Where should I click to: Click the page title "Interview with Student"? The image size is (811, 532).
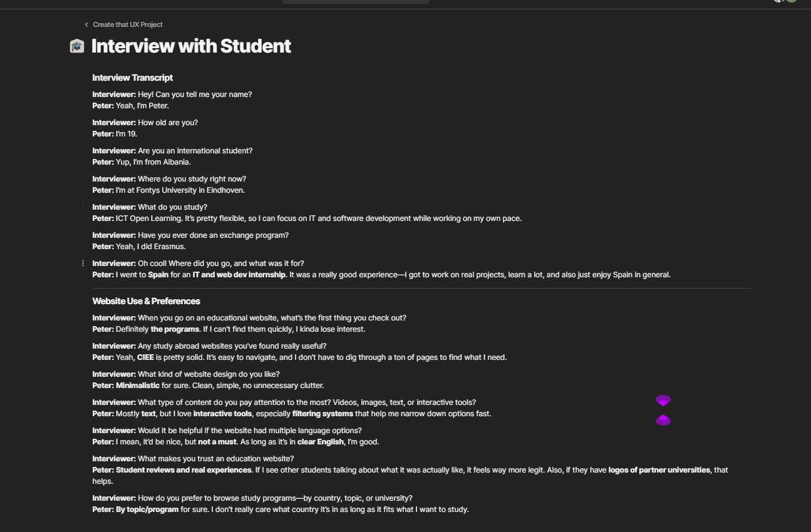[191, 46]
